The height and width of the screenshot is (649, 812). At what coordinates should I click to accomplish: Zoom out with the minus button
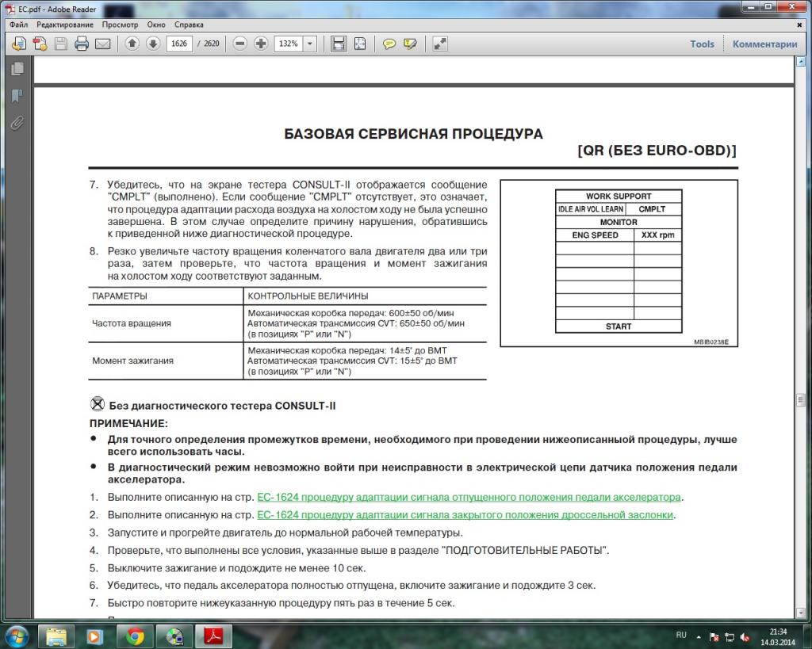(239, 44)
